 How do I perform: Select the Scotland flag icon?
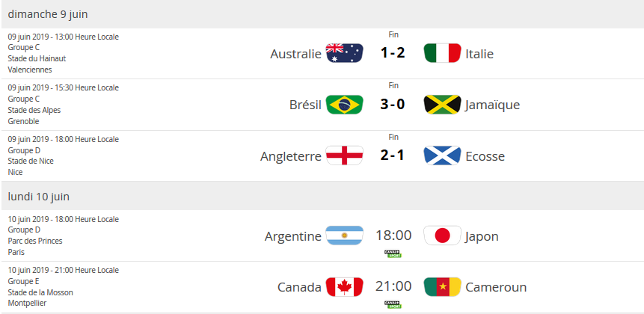point(442,156)
